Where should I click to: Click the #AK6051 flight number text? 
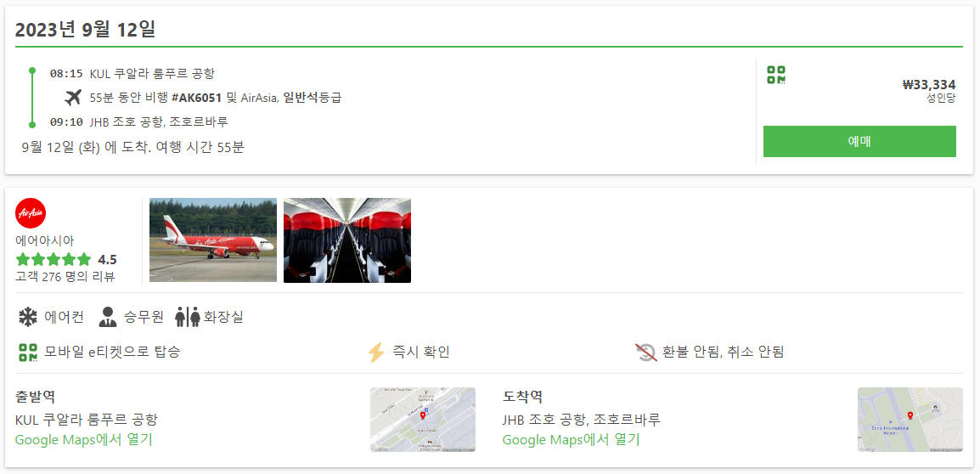[x=197, y=98]
